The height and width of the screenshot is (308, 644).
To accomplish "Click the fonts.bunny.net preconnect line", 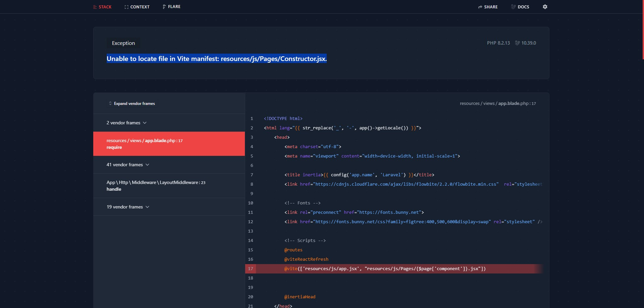I will point(354,212).
